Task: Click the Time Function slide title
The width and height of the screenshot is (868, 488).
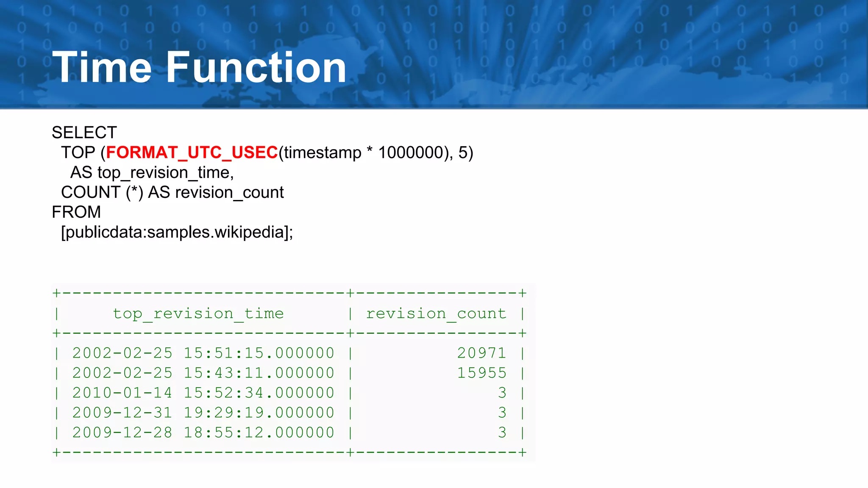Action: click(x=199, y=67)
